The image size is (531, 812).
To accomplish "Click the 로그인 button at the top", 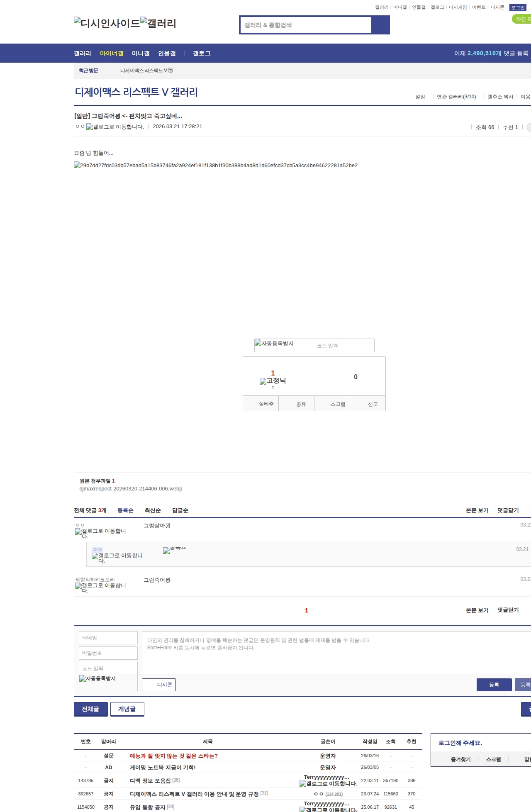I will pyautogui.click(x=518, y=7).
